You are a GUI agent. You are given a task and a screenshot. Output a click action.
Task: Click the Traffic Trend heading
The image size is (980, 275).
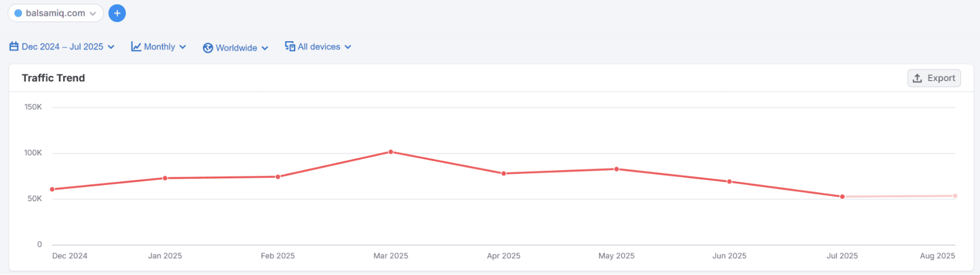[53, 78]
